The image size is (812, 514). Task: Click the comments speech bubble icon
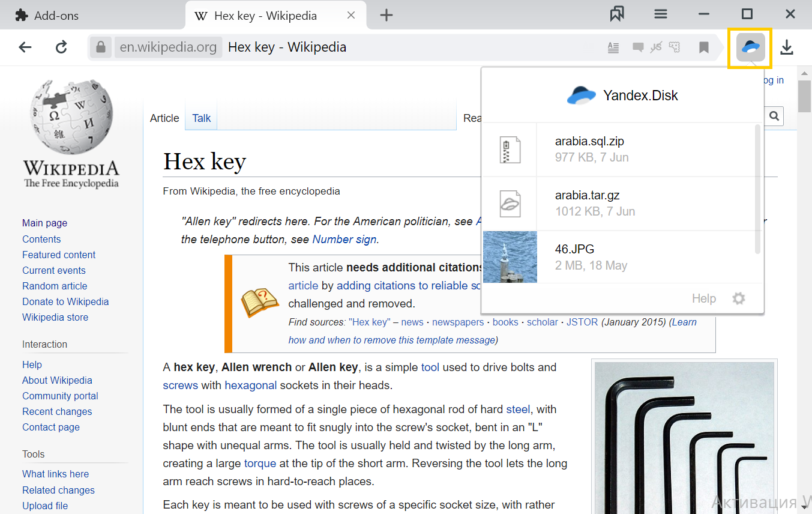[639, 47]
